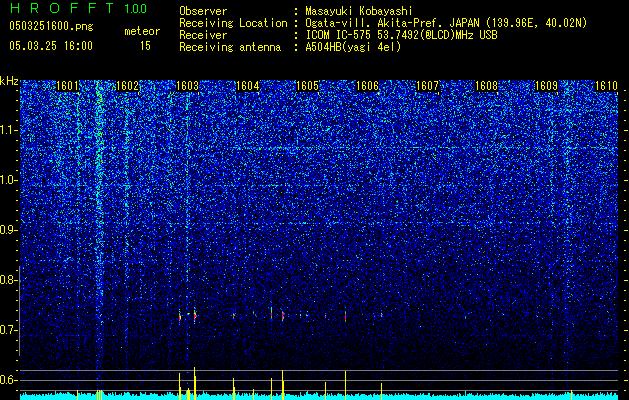Select the filename 0503251600.png
Screen dimensions: 629x400
pyautogui.click(x=51, y=26)
